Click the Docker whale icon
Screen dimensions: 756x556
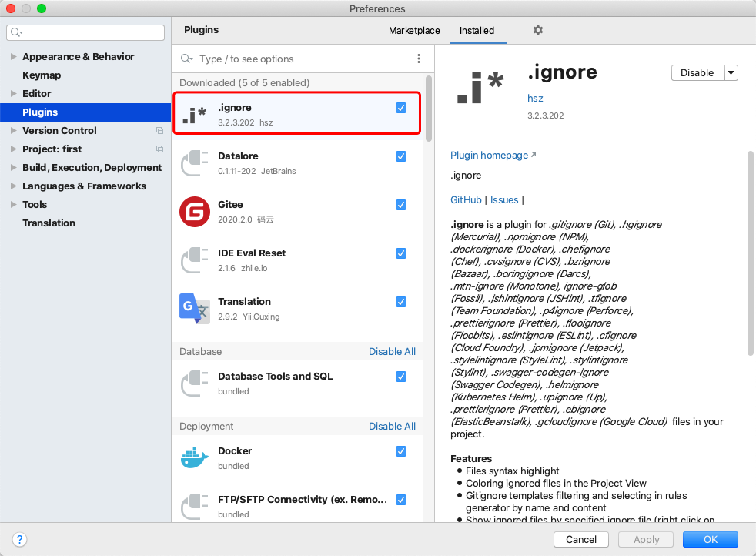(x=194, y=458)
